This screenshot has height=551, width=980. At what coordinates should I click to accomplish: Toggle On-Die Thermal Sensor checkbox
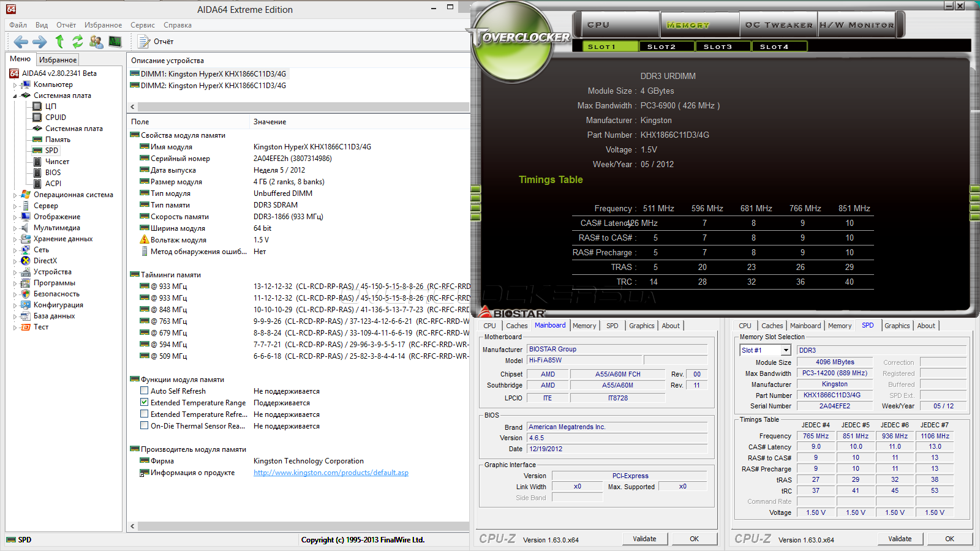[x=144, y=426]
